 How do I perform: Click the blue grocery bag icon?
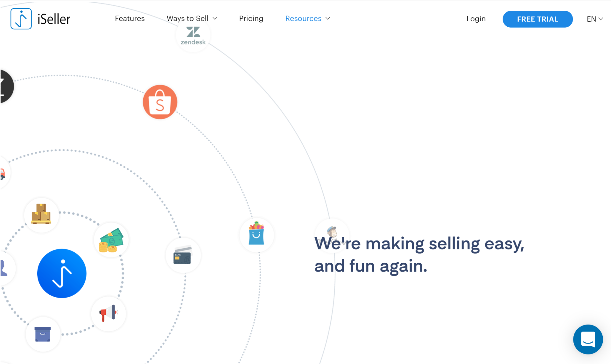coord(256,235)
